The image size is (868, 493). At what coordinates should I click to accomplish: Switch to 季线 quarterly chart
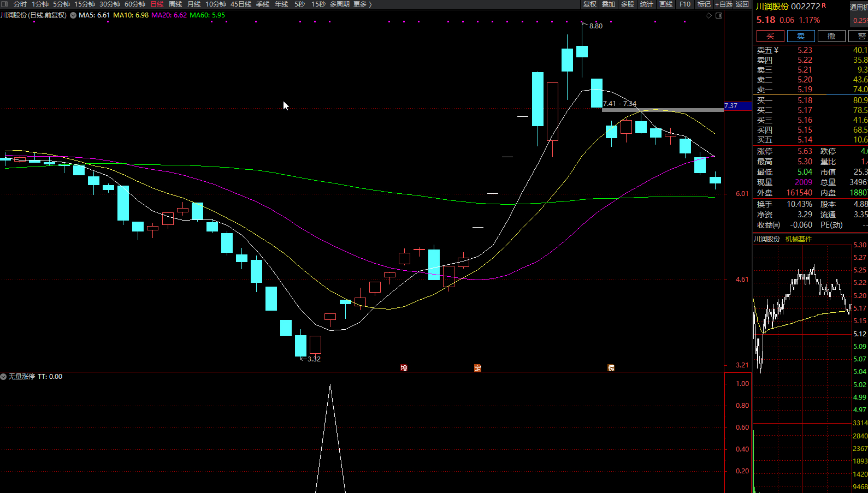tap(263, 4)
